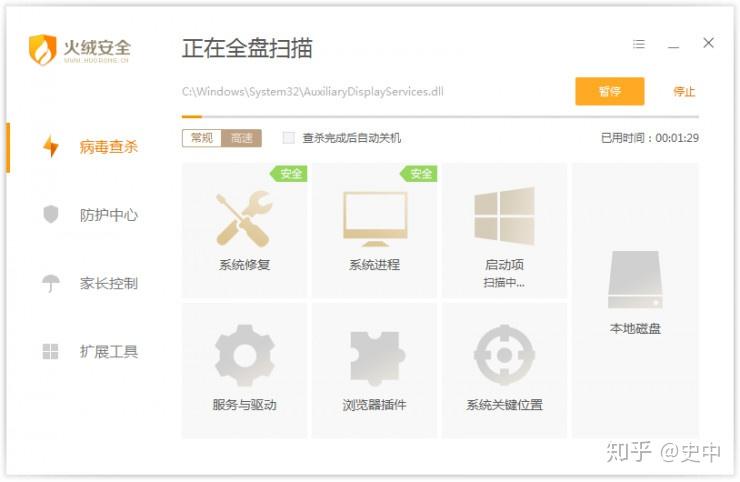Click the 系统进程 label

click(375, 265)
